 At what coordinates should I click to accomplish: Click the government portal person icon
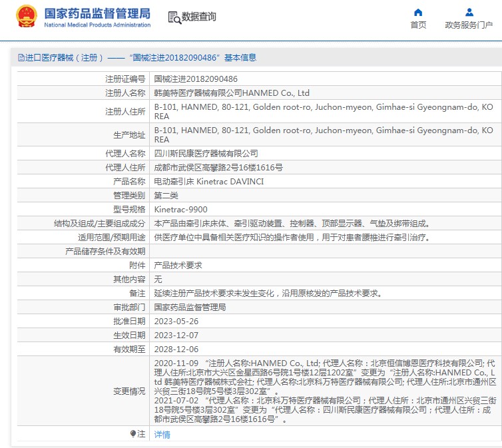(469, 13)
